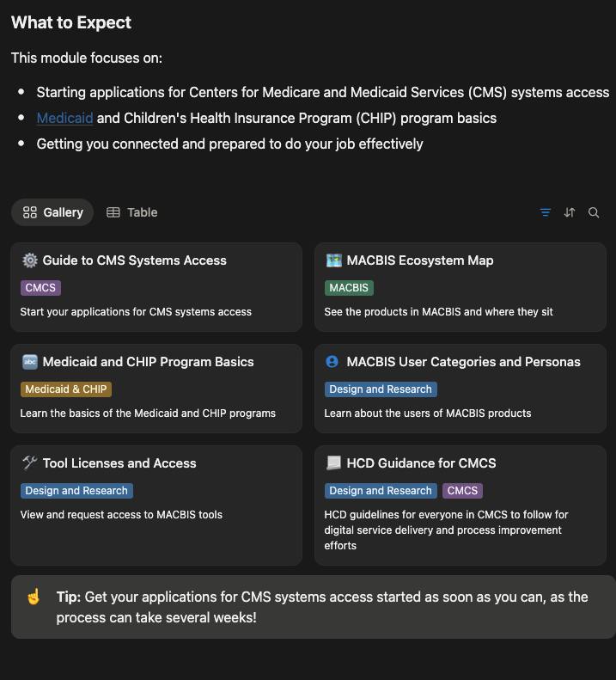Open MACBIS User Categories and Personas card
This screenshot has width=616, height=680.
[x=463, y=362]
